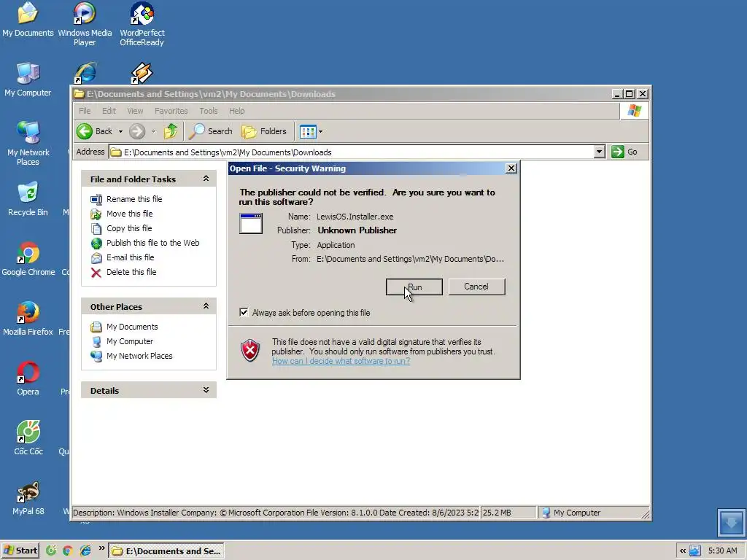Open WordPerfect OfficeReady desktop shortcut
The height and width of the screenshot is (560, 747).
[142, 24]
